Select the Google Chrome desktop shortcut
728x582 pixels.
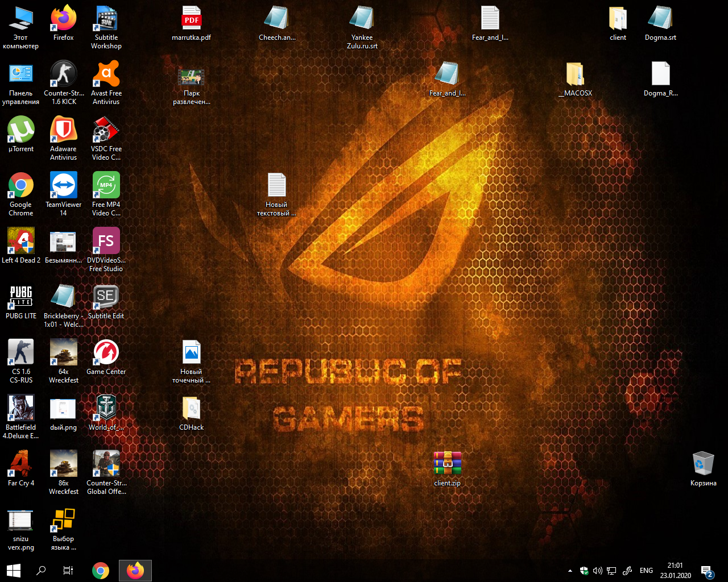click(21, 194)
